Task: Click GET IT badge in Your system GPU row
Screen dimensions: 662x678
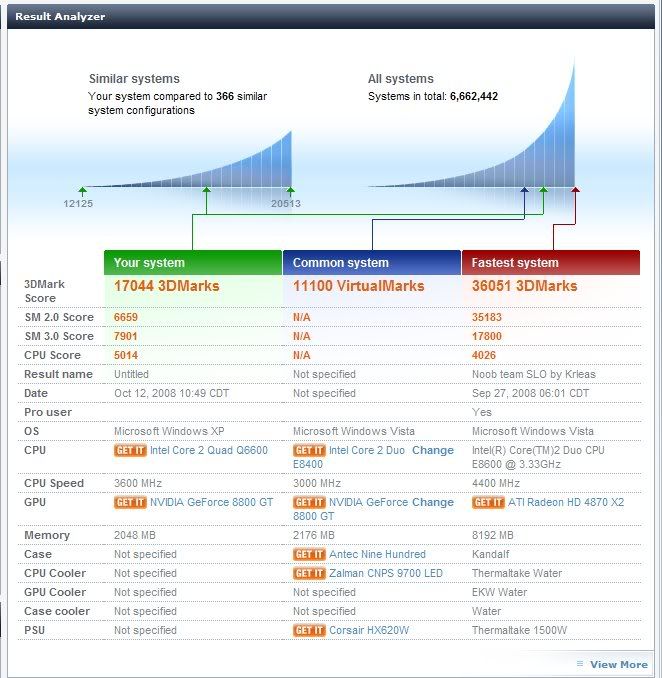Action: [x=130, y=503]
